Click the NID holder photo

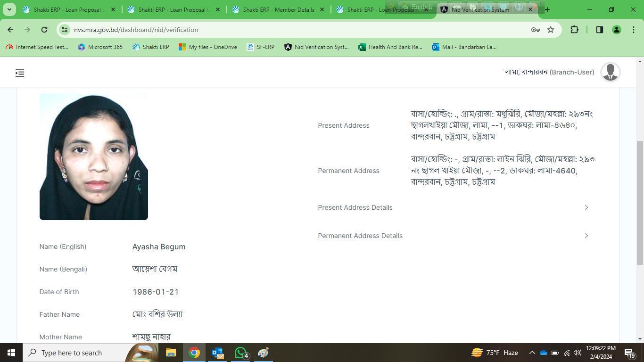click(94, 156)
